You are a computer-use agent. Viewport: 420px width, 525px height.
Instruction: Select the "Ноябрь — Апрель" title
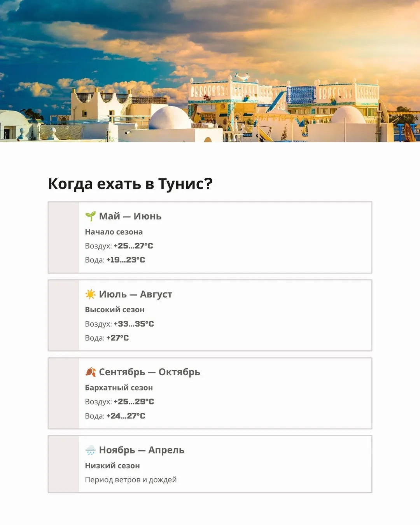click(x=142, y=450)
